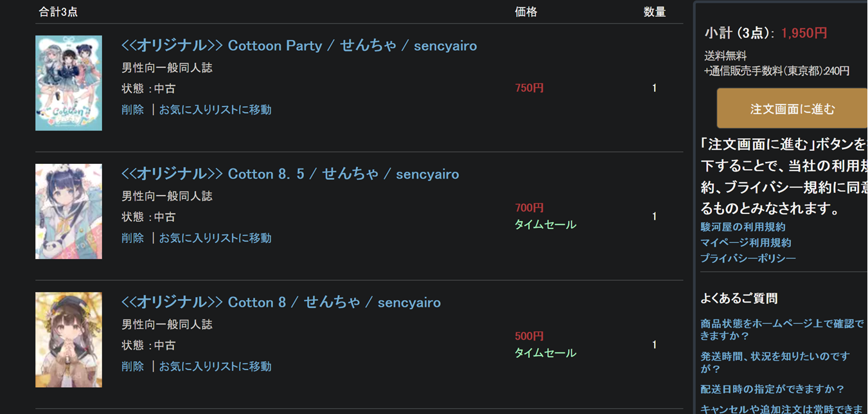The image size is (868, 414).
Task: Delete Cotton 8 from the cart
Action: [132, 366]
